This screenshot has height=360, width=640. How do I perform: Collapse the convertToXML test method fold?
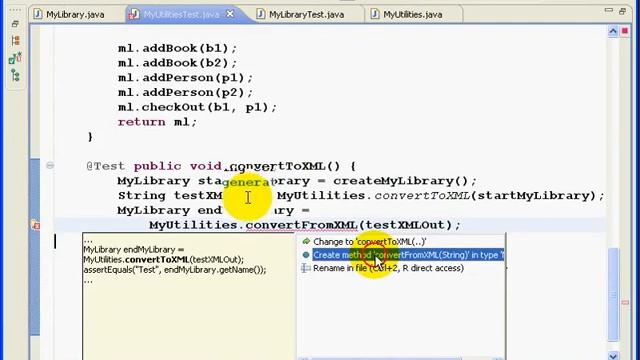tap(50, 165)
